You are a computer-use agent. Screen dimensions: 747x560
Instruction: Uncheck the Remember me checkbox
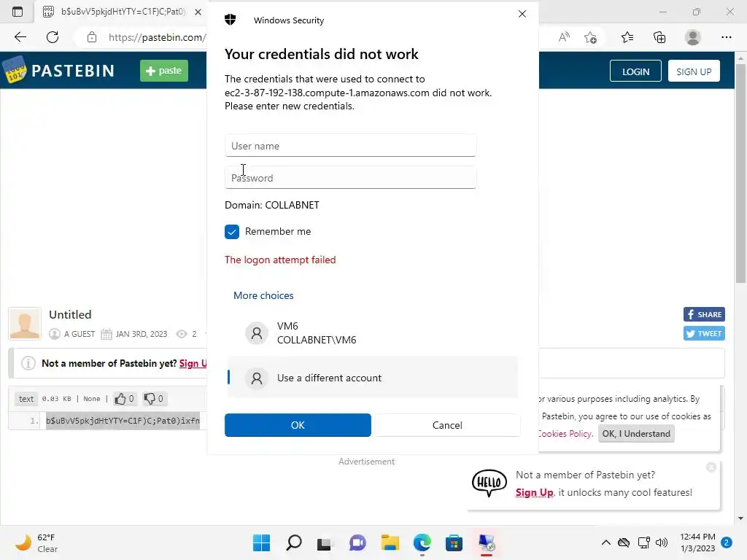232,232
